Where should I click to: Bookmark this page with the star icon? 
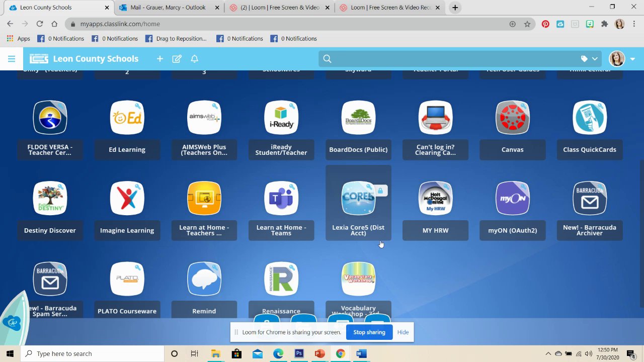click(527, 24)
